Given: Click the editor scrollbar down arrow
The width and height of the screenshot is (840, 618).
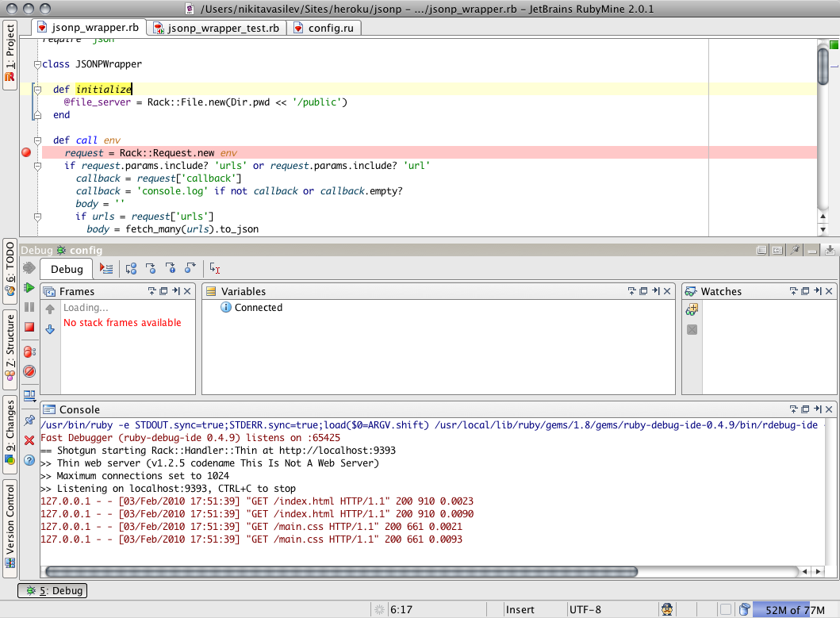Looking at the screenshot, I should tap(823, 229).
